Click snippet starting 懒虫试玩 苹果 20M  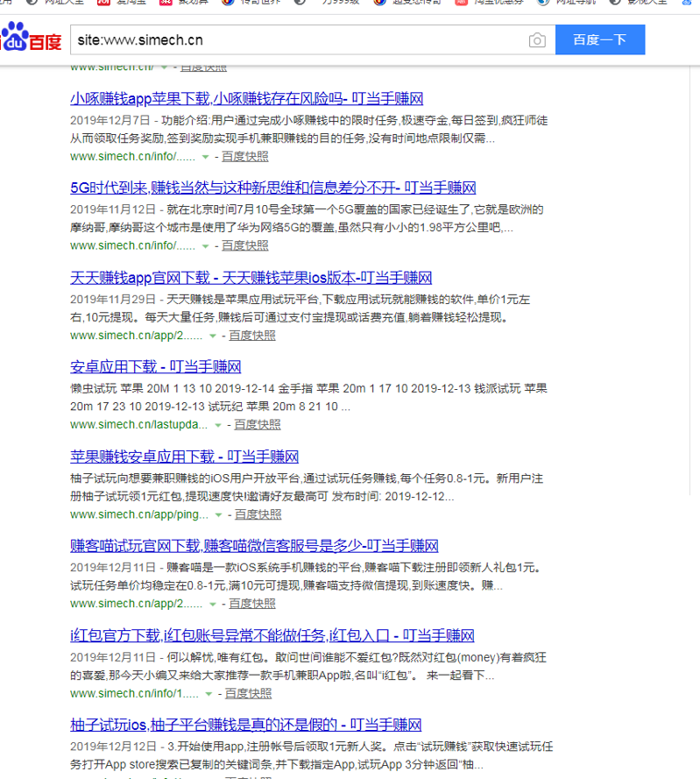tap(308, 398)
